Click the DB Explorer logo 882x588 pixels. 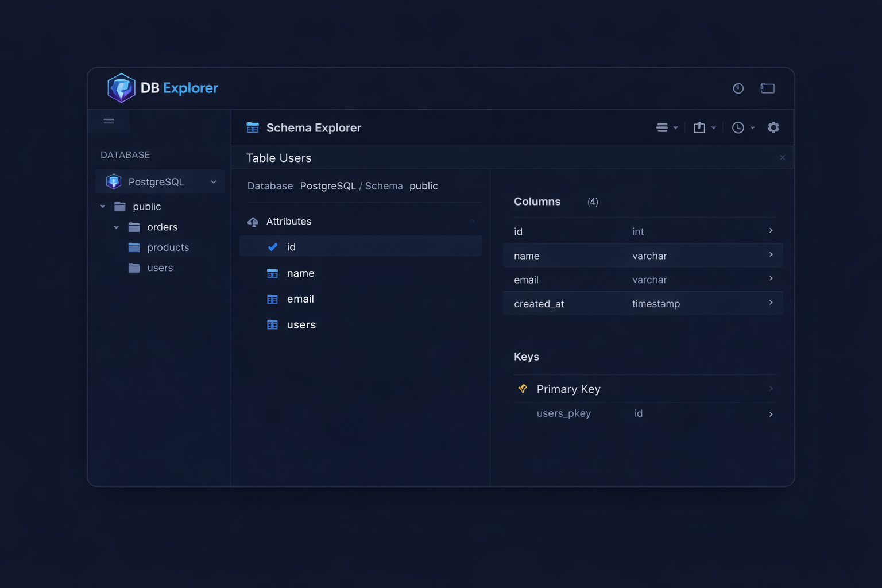[x=121, y=87]
